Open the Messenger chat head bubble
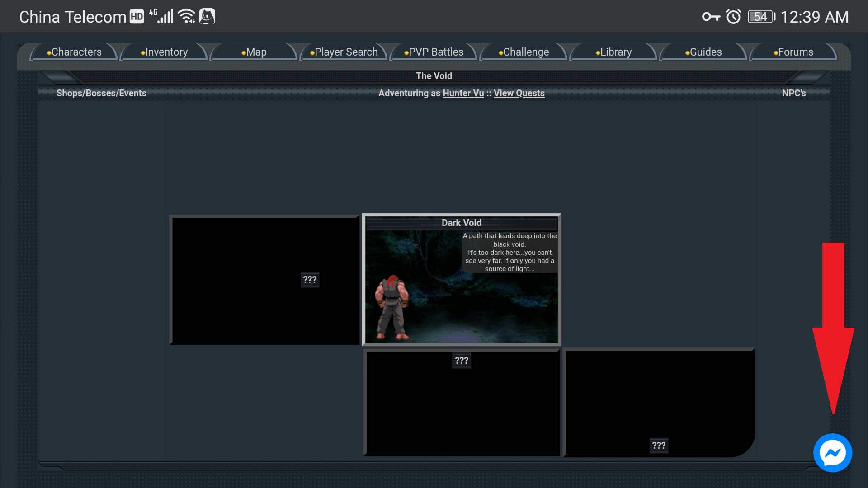Image resolution: width=868 pixels, height=488 pixels. coord(832,453)
